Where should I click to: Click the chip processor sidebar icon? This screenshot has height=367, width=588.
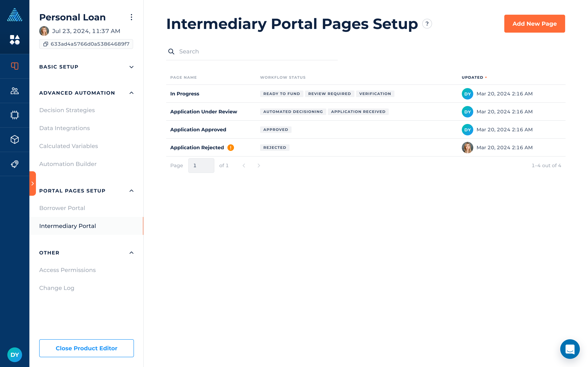[x=14, y=115]
